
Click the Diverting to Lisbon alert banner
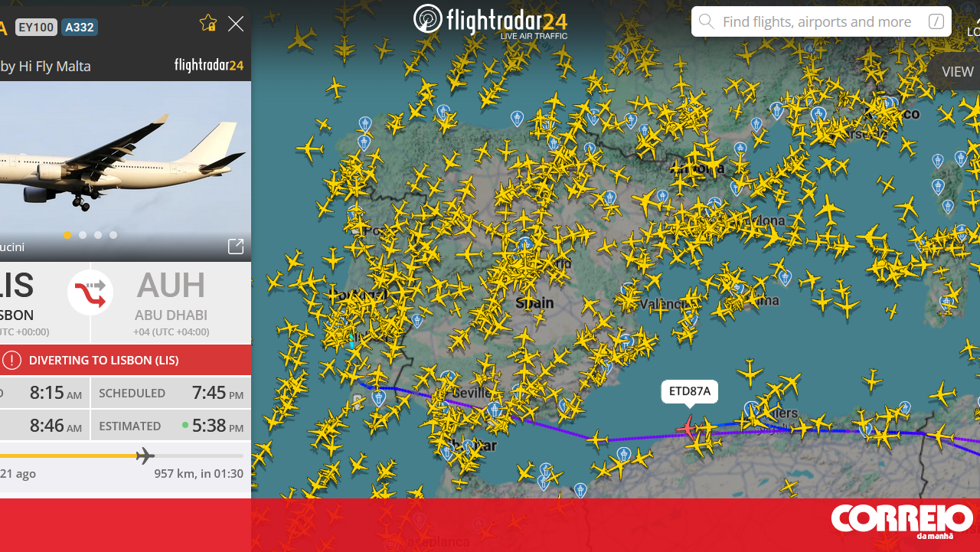coord(126,360)
